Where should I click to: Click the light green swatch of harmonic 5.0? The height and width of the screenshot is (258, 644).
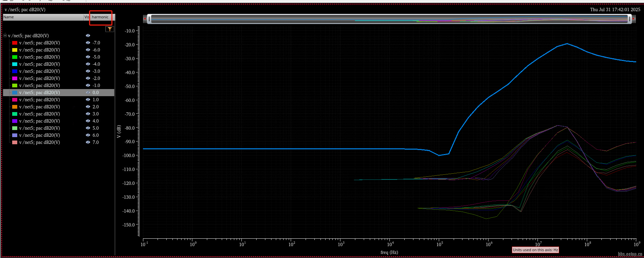tap(15, 128)
